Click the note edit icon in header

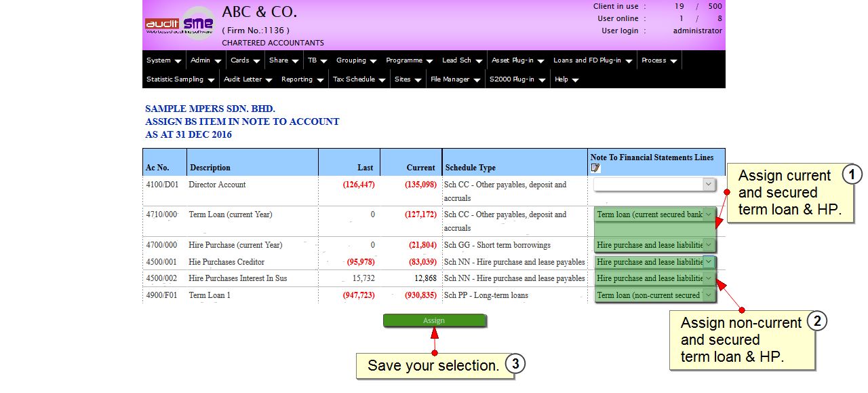click(x=595, y=168)
